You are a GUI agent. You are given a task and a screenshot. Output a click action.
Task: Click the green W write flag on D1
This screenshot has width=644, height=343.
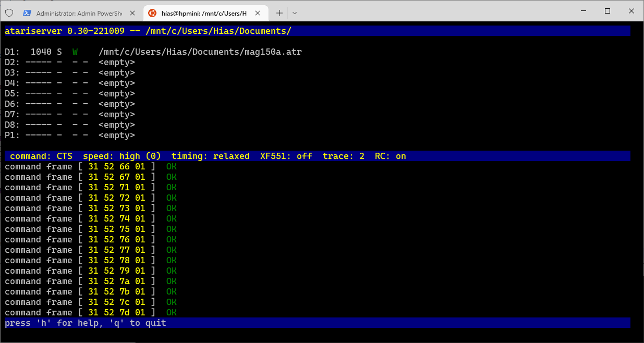click(75, 52)
